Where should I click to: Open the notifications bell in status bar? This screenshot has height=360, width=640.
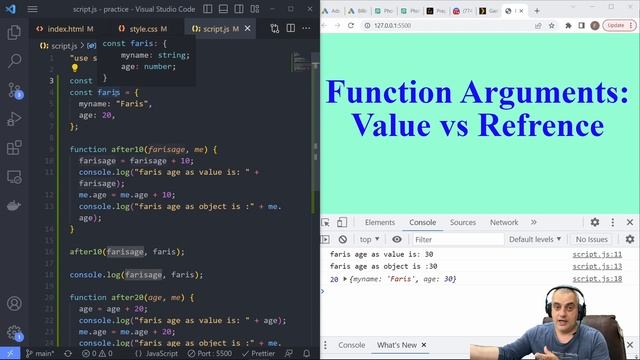(307, 353)
